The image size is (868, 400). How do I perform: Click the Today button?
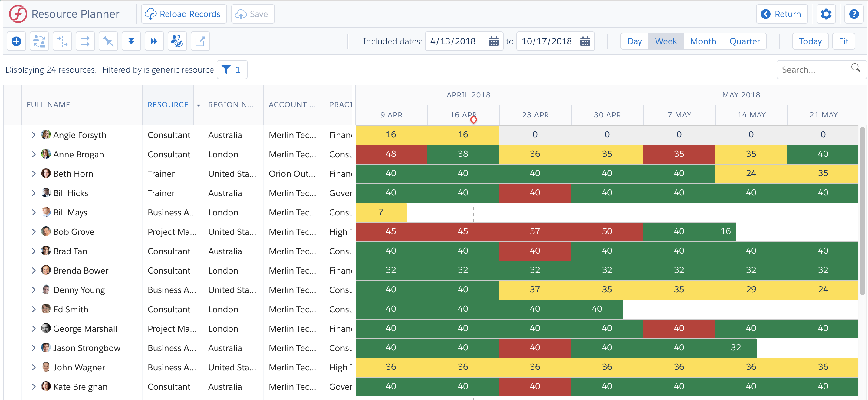point(810,41)
